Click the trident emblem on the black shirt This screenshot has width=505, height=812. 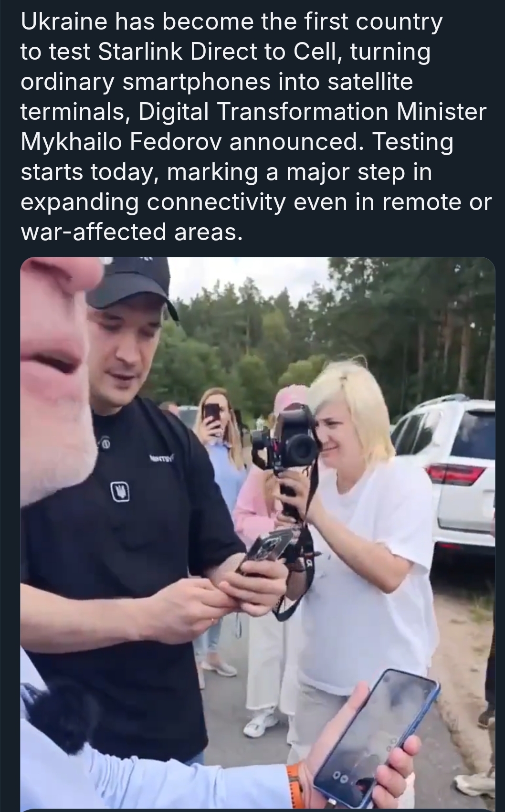tap(121, 493)
